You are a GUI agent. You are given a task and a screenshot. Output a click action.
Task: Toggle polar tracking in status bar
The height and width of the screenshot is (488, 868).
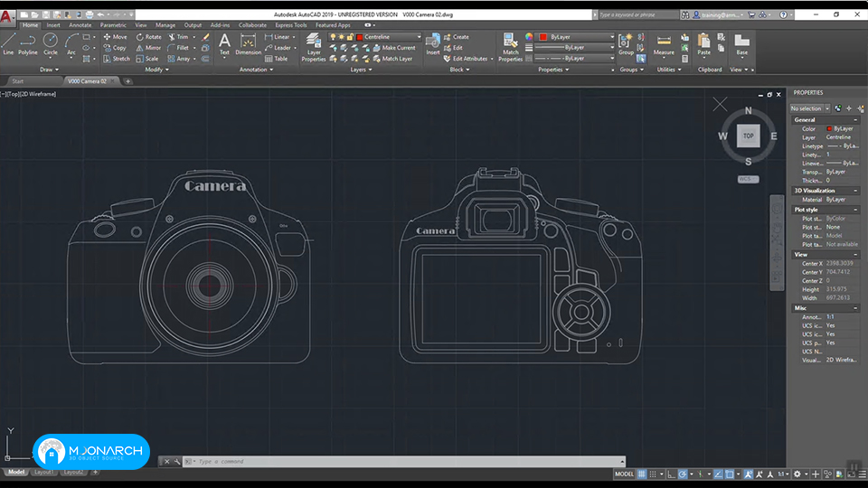click(684, 474)
